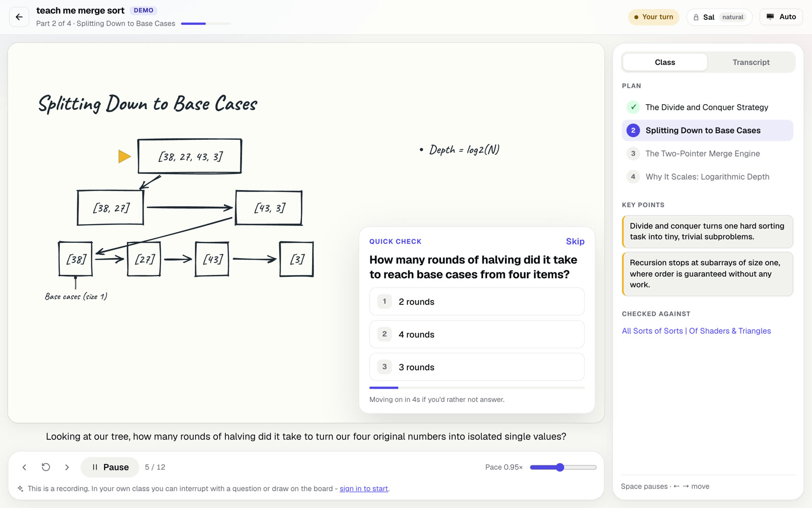
Task: Jump to The Two-Pointer Merge Engine
Action: (707, 153)
